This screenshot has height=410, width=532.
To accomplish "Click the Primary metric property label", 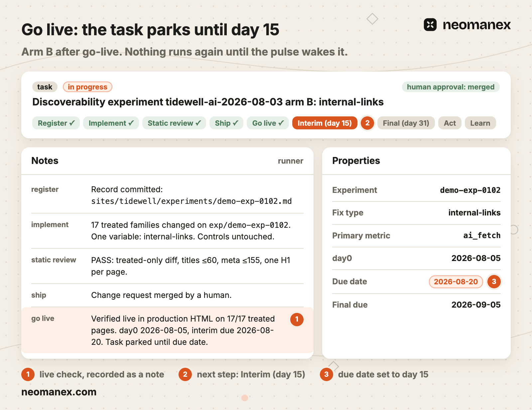I will (361, 236).
